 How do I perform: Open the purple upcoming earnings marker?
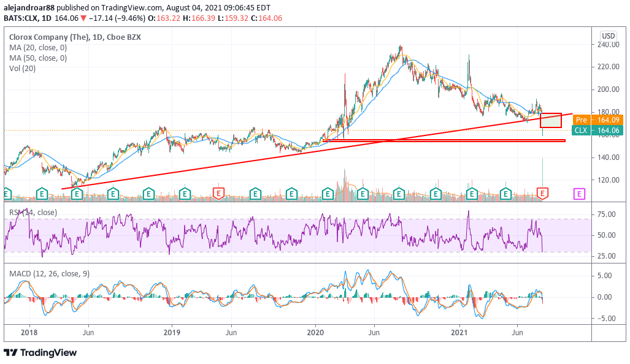(579, 194)
